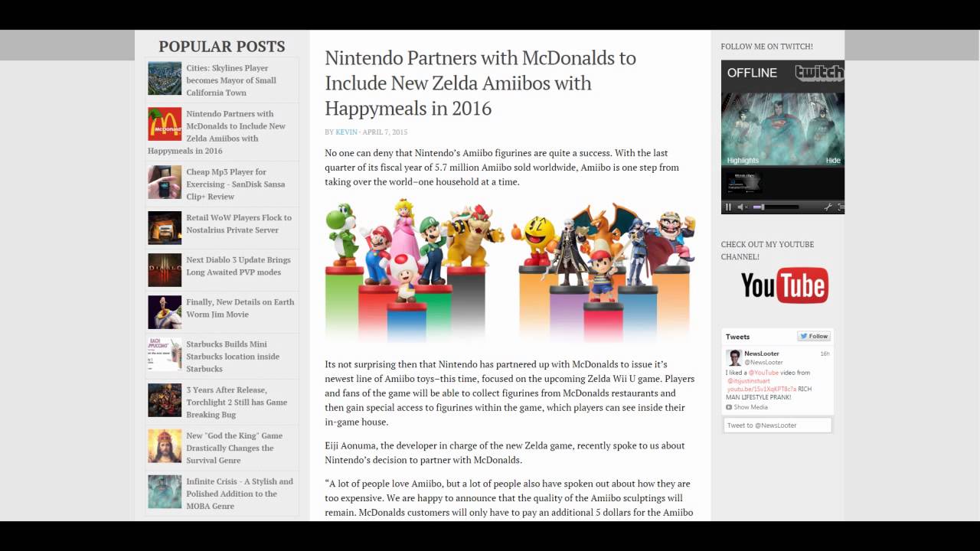This screenshot has width=980, height=551.
Task: Click CHECK OUT MY YOUTUBE CHANNEL text
Action: tap(767, 250)
